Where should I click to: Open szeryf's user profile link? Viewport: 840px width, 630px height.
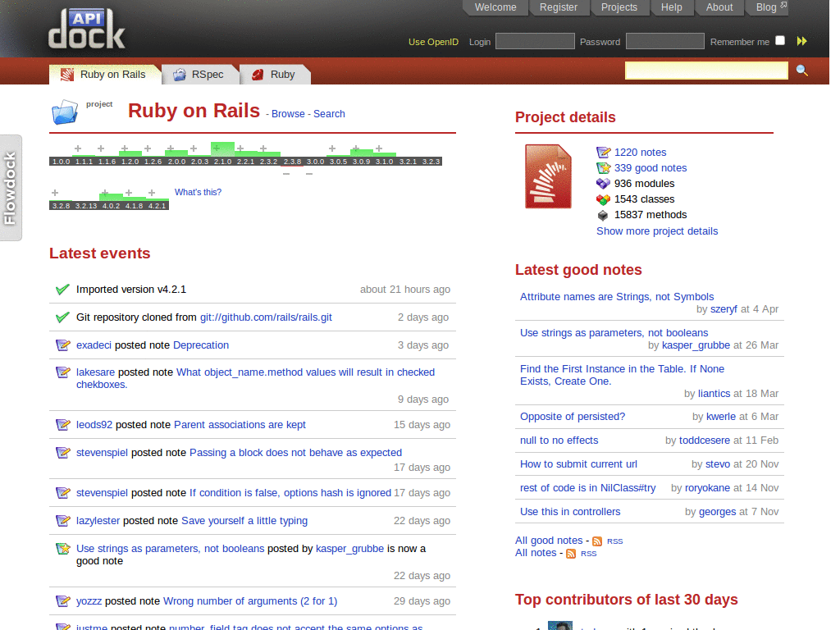click(x=724, y=309)
